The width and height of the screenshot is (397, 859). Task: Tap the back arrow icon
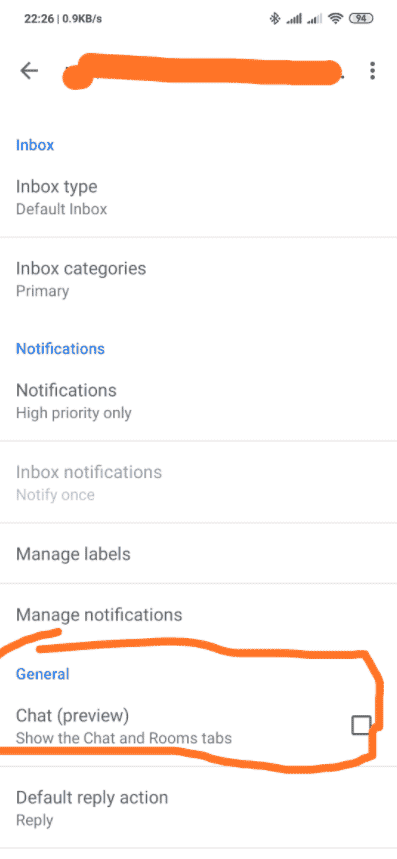click(29, 71)
